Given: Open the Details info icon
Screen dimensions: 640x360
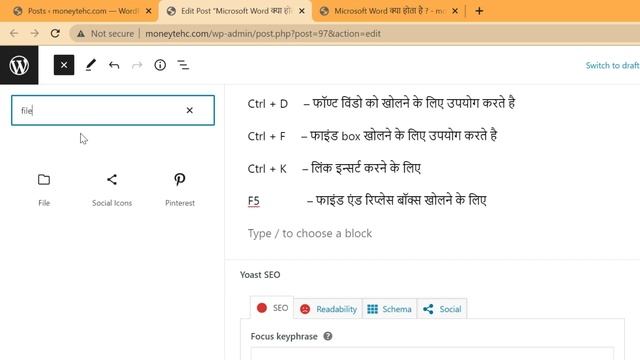Looking at the screenshot, I should point(160,65).
